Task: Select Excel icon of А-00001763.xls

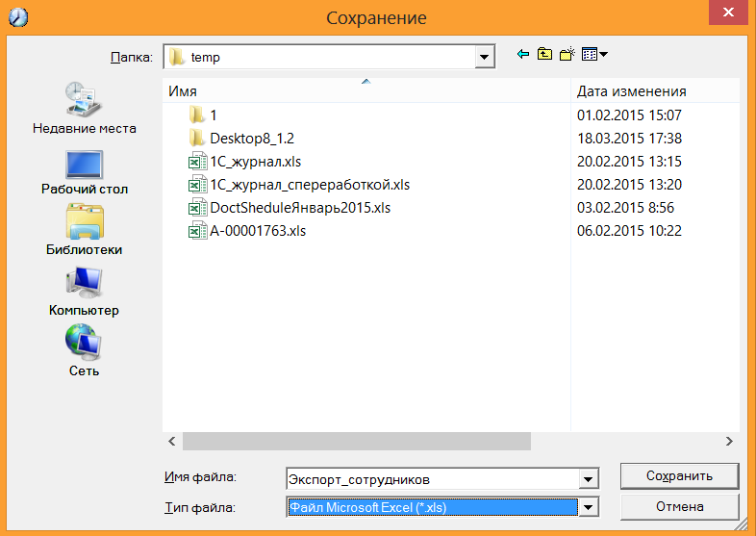Action: 198,231
